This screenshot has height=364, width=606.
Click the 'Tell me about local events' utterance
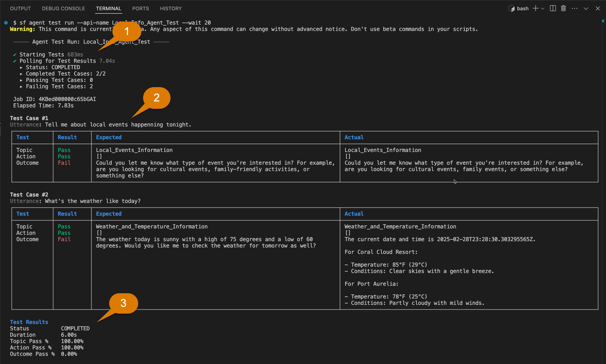118,125
